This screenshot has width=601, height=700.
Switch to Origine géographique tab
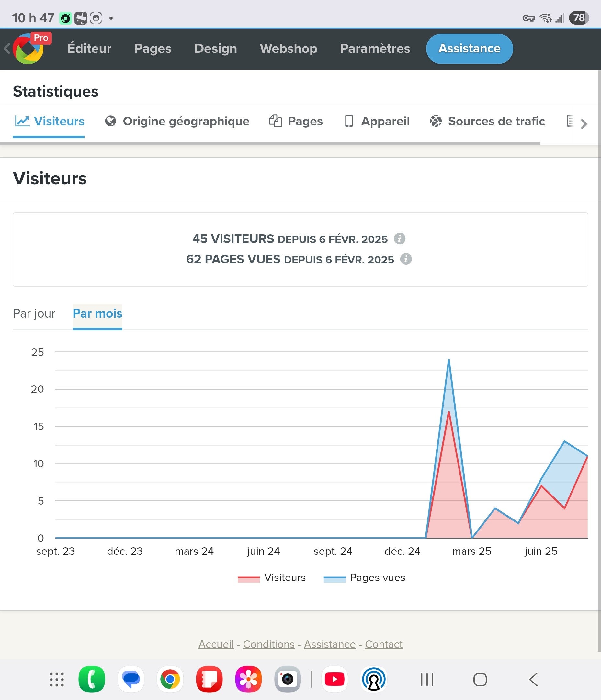tap(177, 121)
